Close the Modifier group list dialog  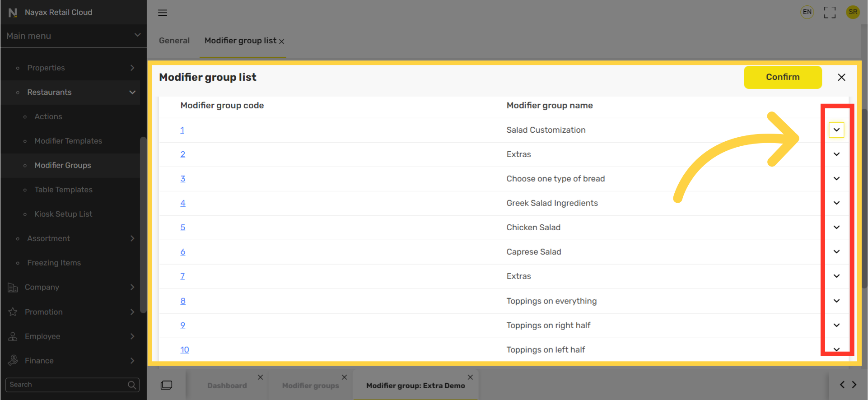pyautogui.click(x=841, y=77)
